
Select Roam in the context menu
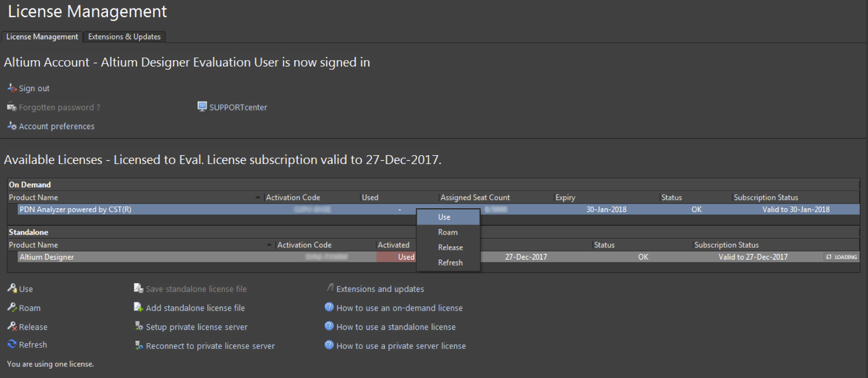(x=448, y=232)
